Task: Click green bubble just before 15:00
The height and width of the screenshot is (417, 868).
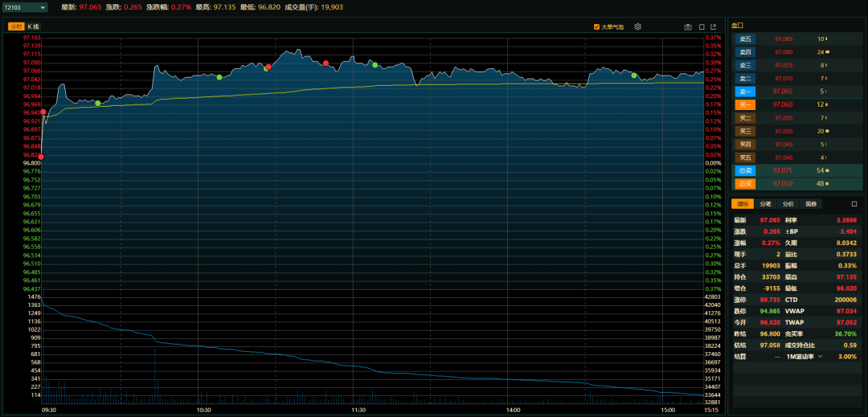Action: click(634, 76)
